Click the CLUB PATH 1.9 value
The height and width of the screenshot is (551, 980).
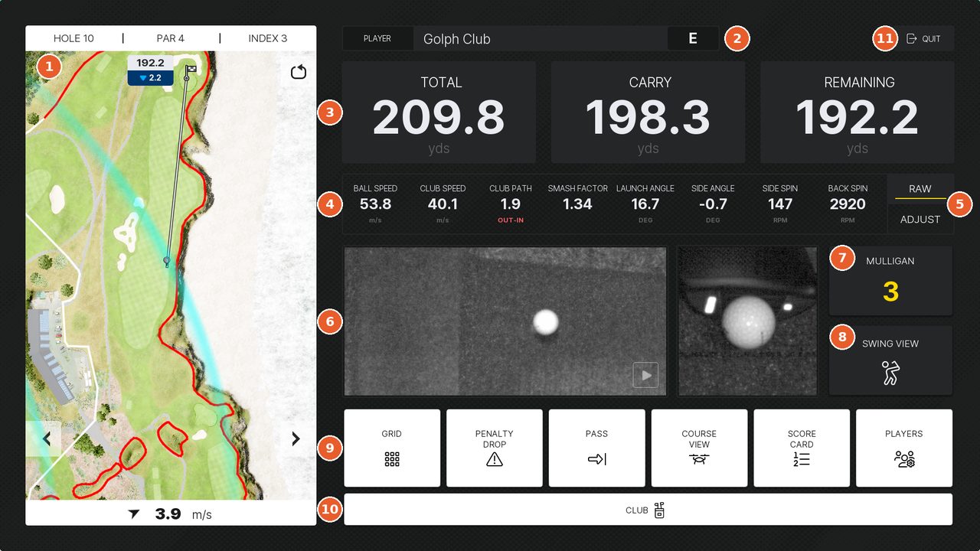coord(511,204)
